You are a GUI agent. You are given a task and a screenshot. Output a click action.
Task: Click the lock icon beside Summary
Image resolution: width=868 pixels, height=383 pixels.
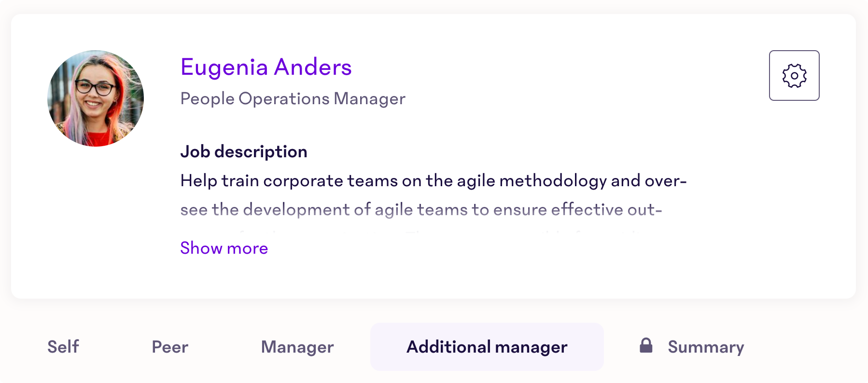(646, 345)
